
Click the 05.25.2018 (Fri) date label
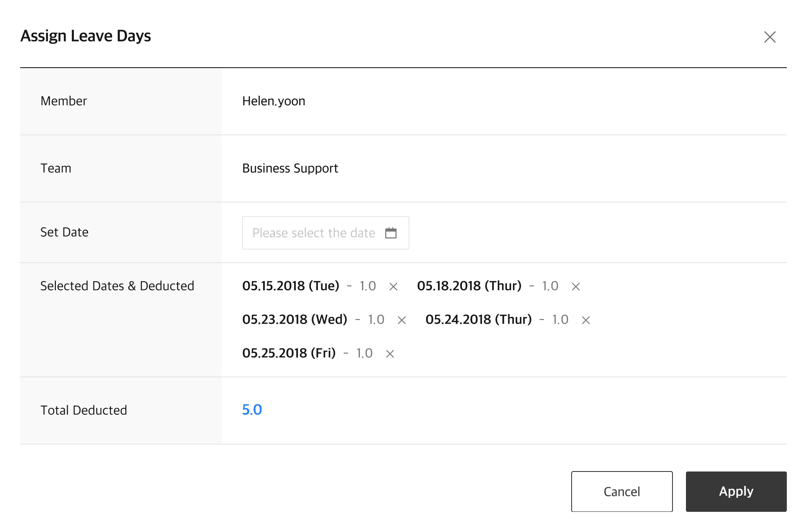(289, 353)
